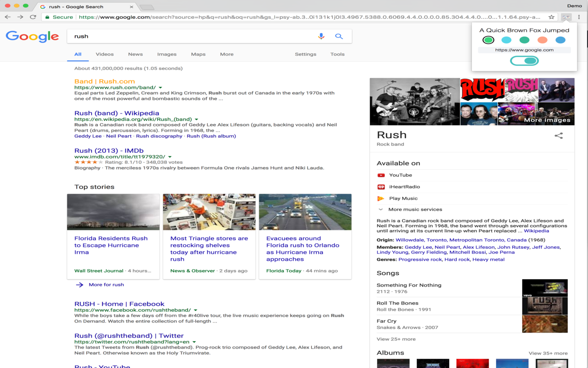Bookmark the page with the star icon

[x=551, y=17]
